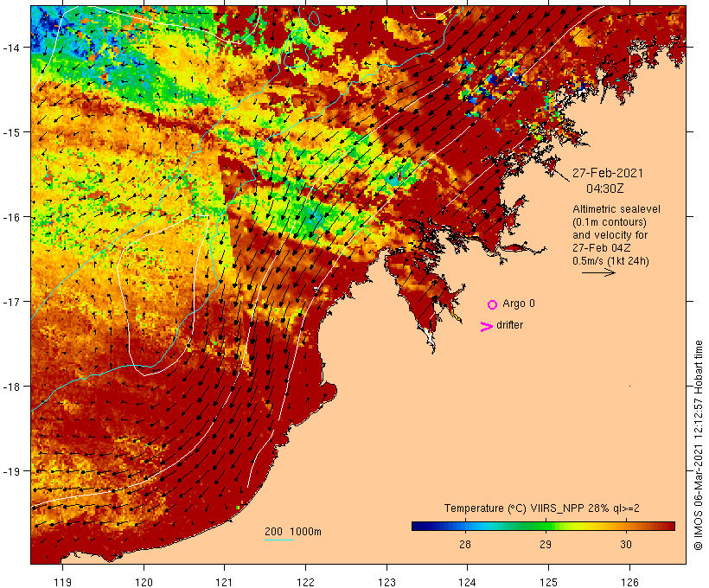
Task: Click the 'drifter' legend label
Action: 509,325
